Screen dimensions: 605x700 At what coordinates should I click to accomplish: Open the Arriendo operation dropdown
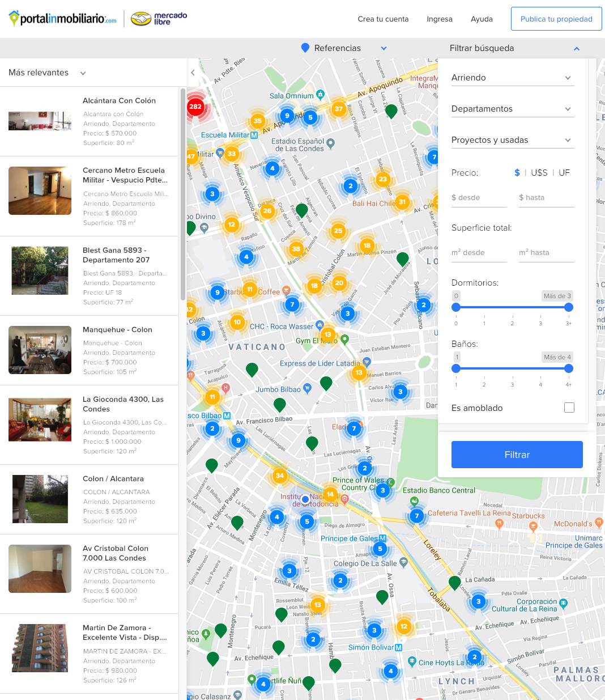pyautogui.click(x=513, y=78)
